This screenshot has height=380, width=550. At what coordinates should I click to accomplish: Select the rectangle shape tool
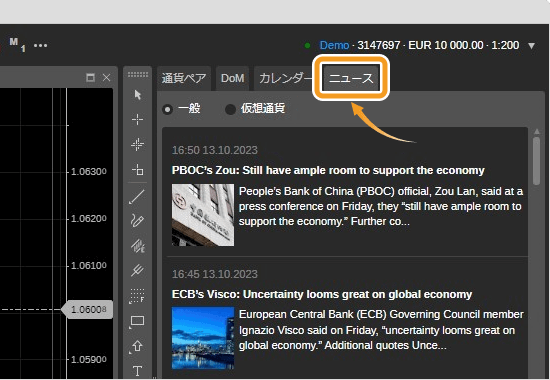click(x=137, y=321)
